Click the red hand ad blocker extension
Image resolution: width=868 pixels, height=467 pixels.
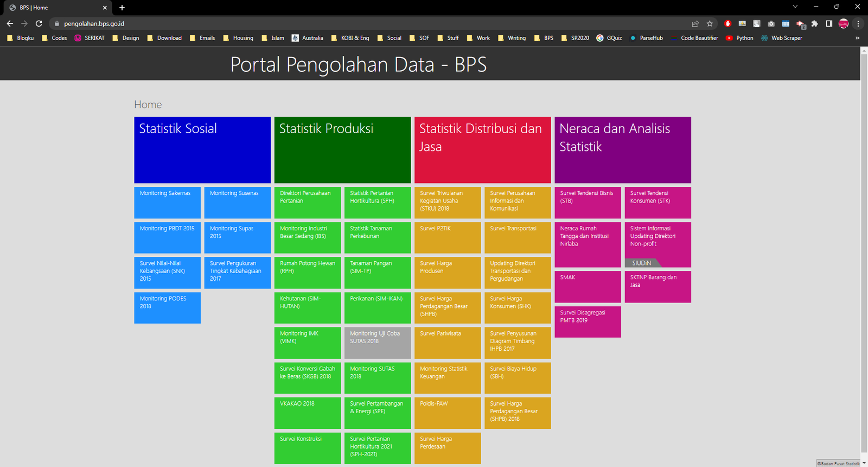pos(728,23)
